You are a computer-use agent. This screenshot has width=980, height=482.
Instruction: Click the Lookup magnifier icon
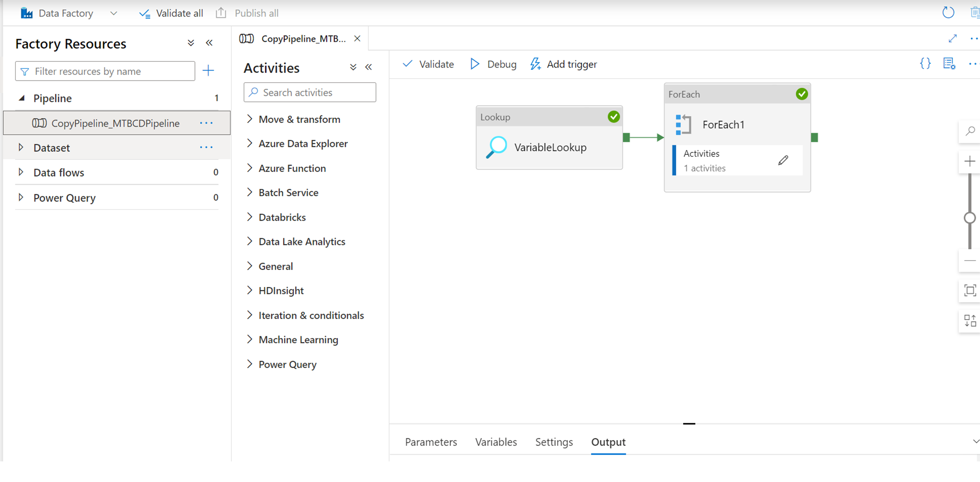click(x=496, y=147)
